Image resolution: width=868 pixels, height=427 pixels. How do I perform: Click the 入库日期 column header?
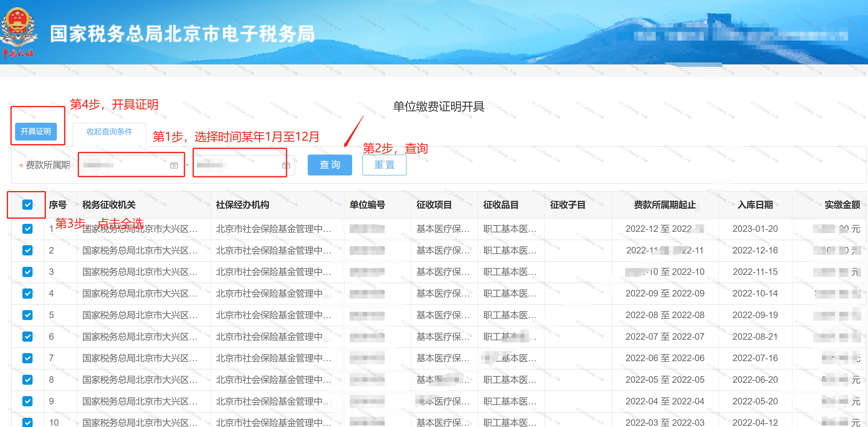tap(755, 205)
